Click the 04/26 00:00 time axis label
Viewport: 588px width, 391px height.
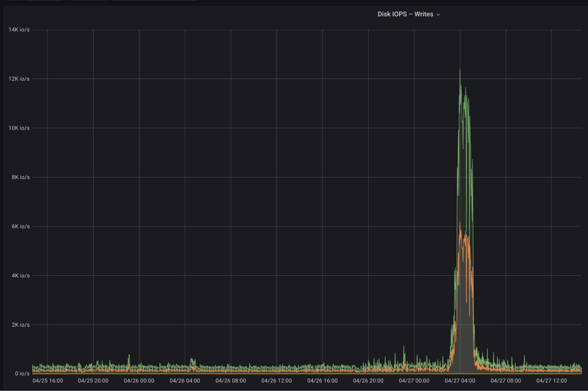coord(139,380)
